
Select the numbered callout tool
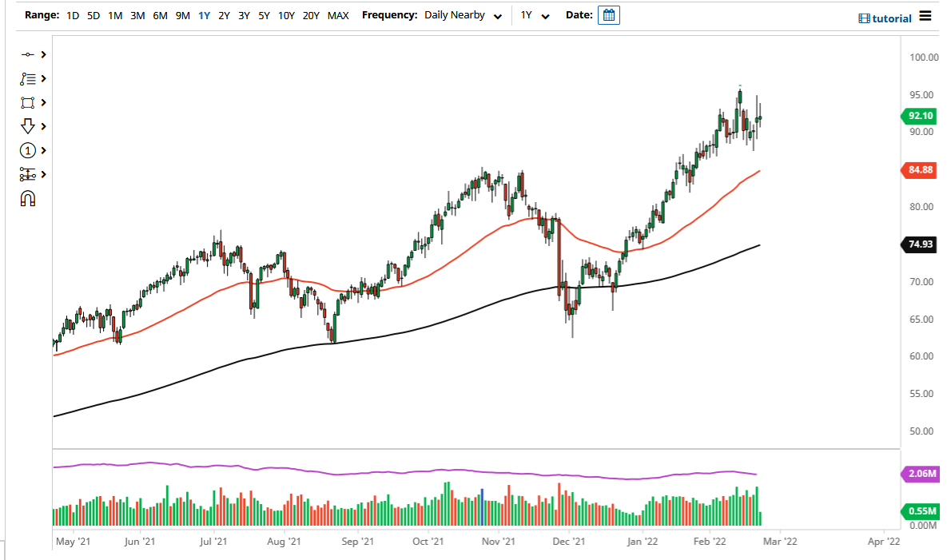pyautogui.click(x=28, y=150)
